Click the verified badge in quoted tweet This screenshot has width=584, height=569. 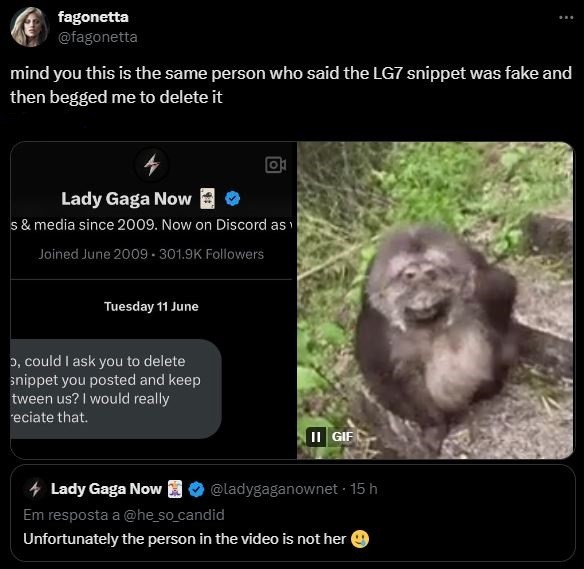196,489
